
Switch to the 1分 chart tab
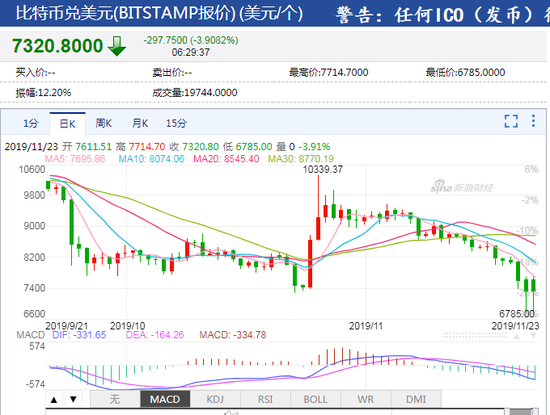tap(31, 123)
